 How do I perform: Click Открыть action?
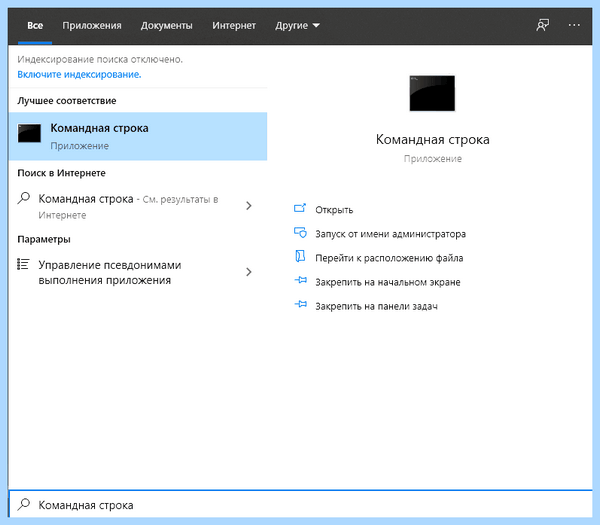click(334, 210)
